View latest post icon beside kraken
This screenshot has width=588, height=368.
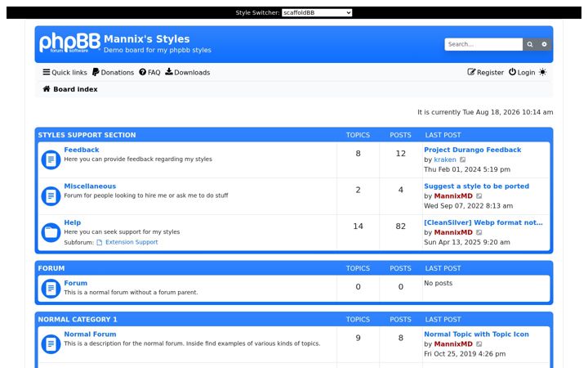[x=463, y=159]
